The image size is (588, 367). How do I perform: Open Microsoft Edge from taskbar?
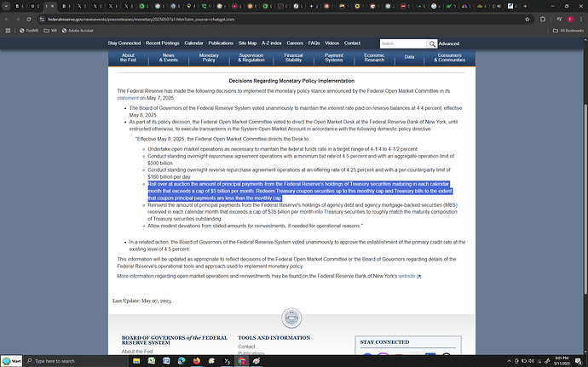coord(182,361)
